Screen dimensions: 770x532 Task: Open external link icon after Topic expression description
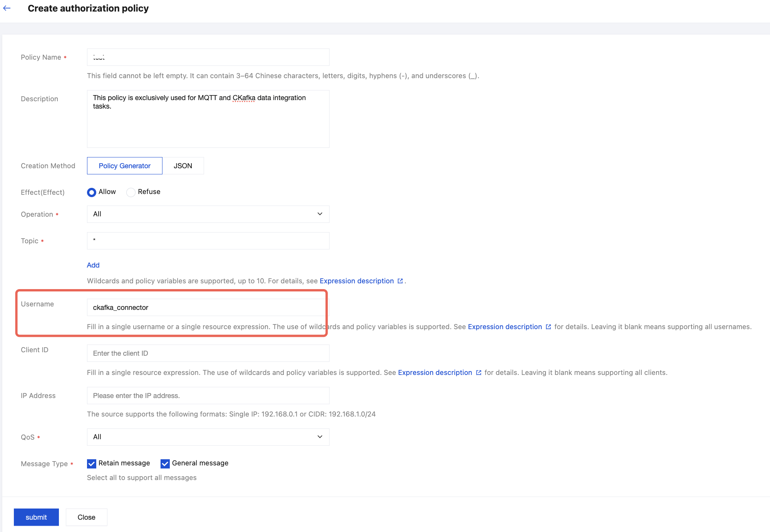[x=400, y=281]
